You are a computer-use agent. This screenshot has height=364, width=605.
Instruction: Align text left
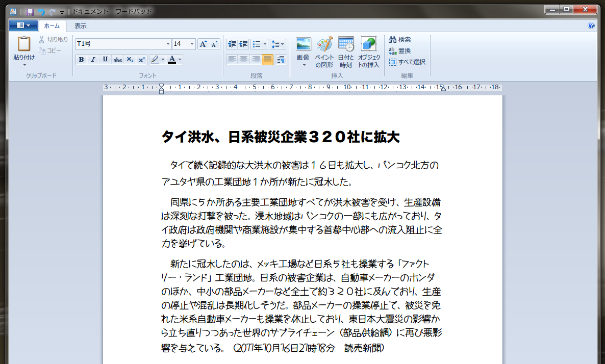tap(232, 60)
